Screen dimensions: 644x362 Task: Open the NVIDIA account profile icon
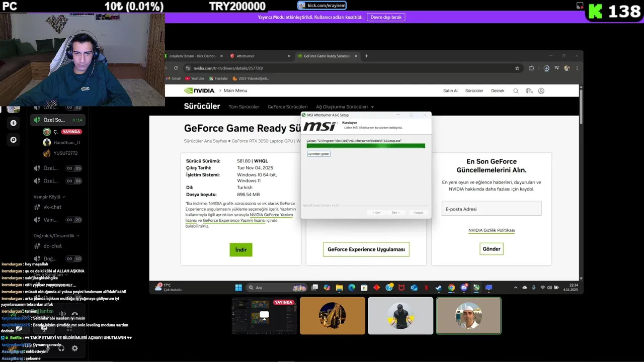(541, 91)
